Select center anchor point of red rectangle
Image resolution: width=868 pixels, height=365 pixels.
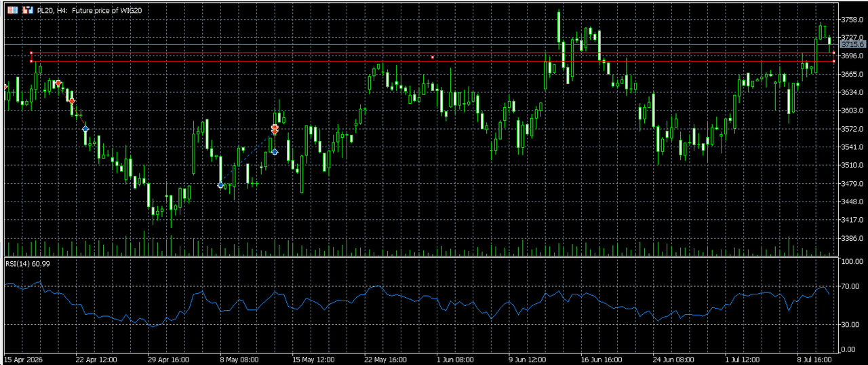[x=433, y=57]
